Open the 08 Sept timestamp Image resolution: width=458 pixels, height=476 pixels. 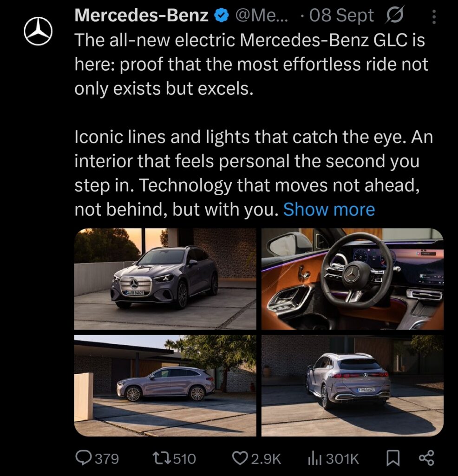(x=341, y=15)
